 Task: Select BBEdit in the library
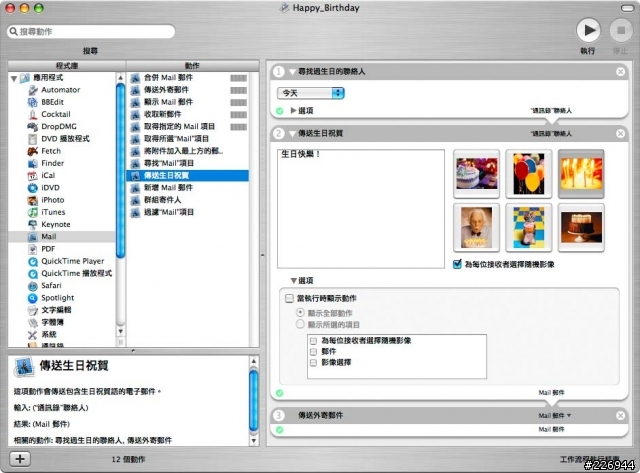click(52, 102)
